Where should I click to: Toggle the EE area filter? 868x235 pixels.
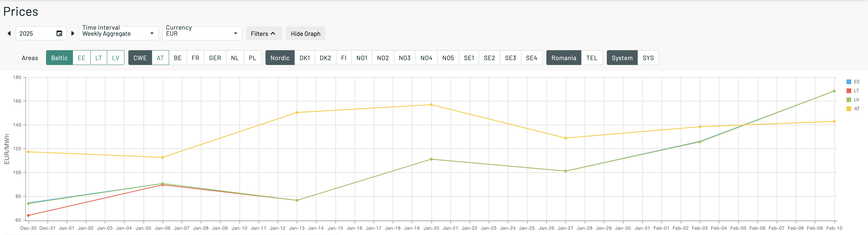tap(81, 58)
